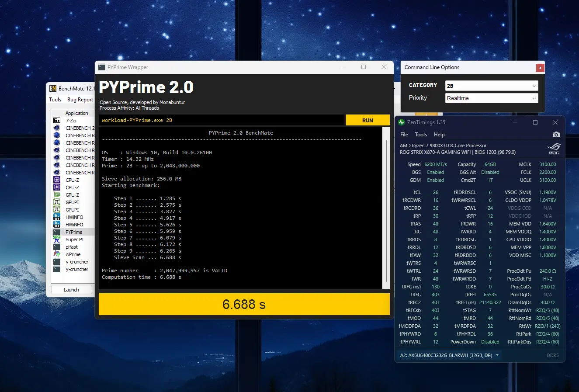Open Tools menu in BenchMate
Screen dimensions: 579x392
(55, 100)
